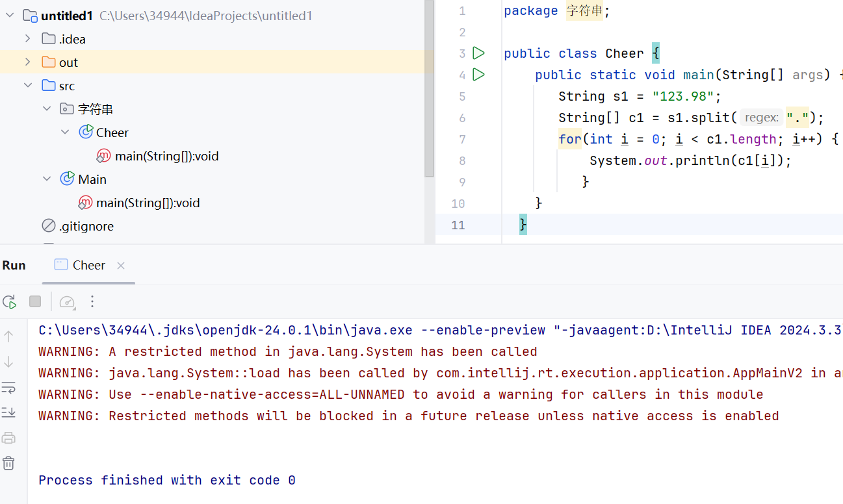Screen dimensions: 843x504
Task: Select main(String[]):void under Cheer
Action: click(x=167, y=156)
